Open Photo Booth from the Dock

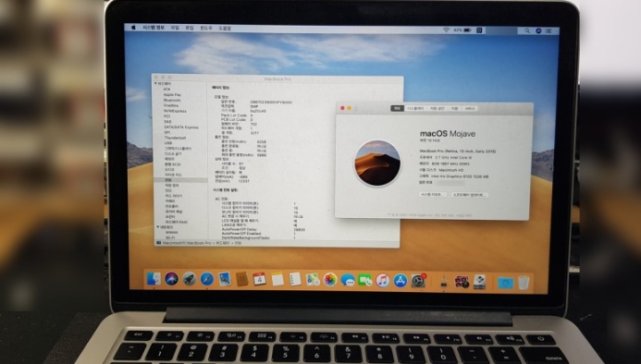(462, 282)
